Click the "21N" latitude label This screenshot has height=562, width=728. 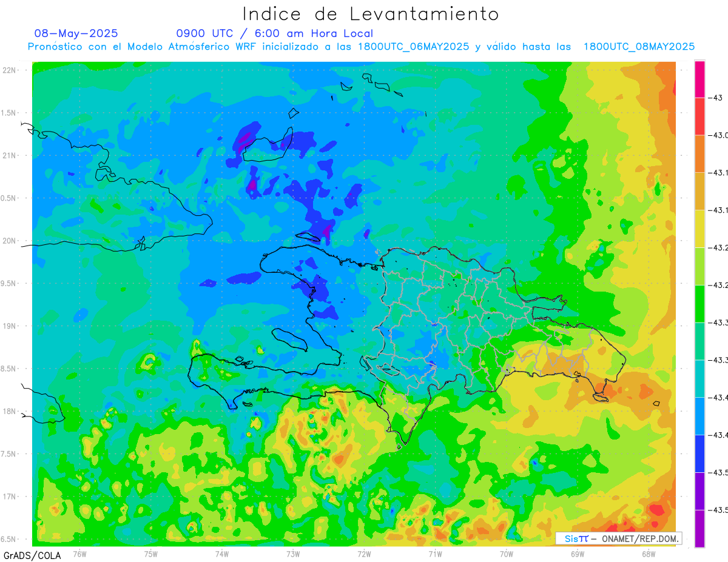point(9,155)
